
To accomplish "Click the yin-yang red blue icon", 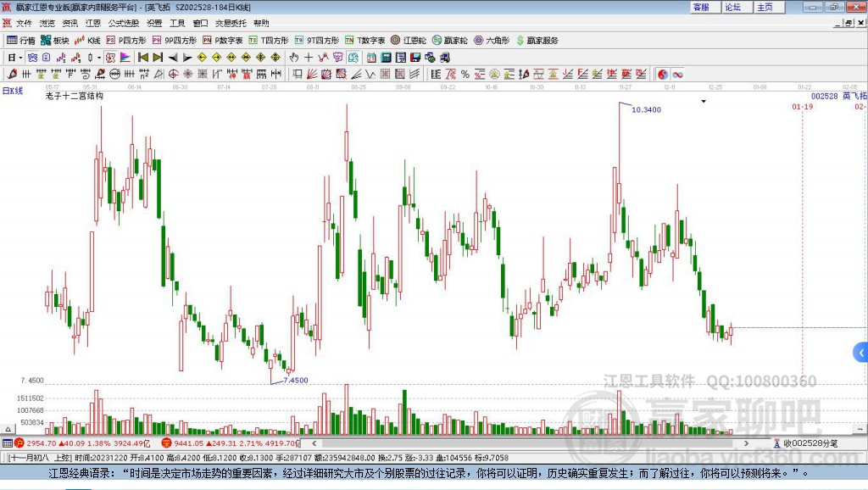I will (x=662, y=75).
